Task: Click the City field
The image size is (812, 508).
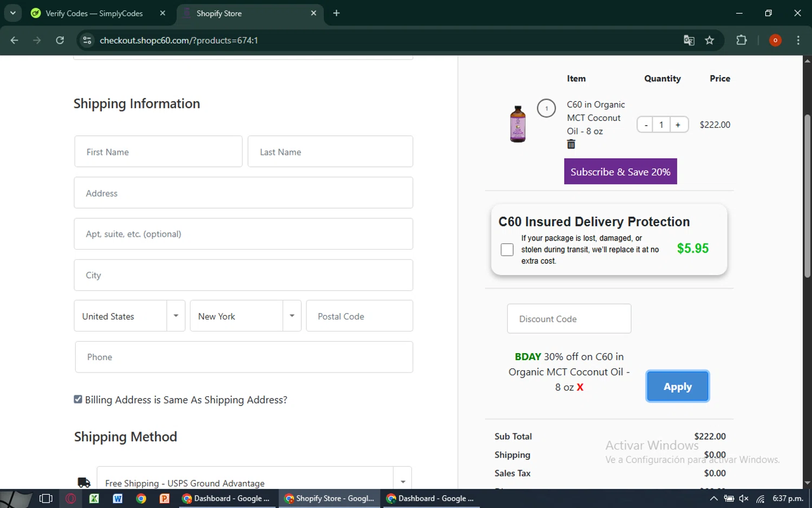Action: tap(244, 275)
